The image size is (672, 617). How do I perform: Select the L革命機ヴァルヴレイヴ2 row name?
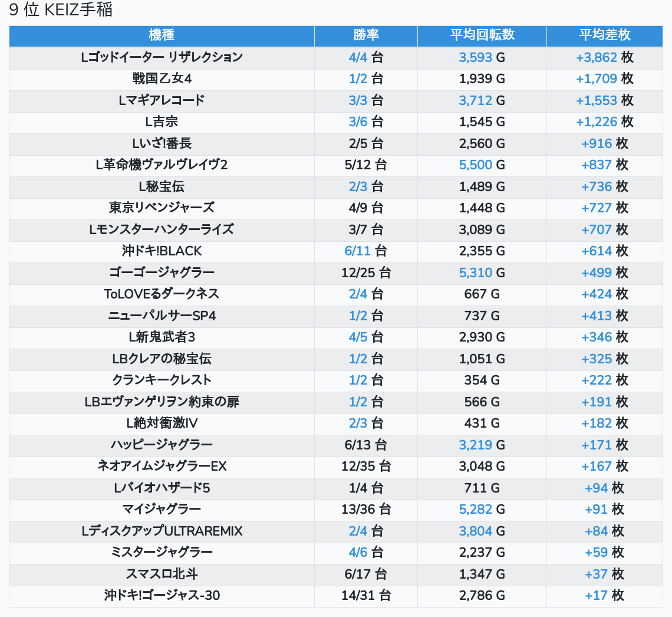(x=162, y=165)
